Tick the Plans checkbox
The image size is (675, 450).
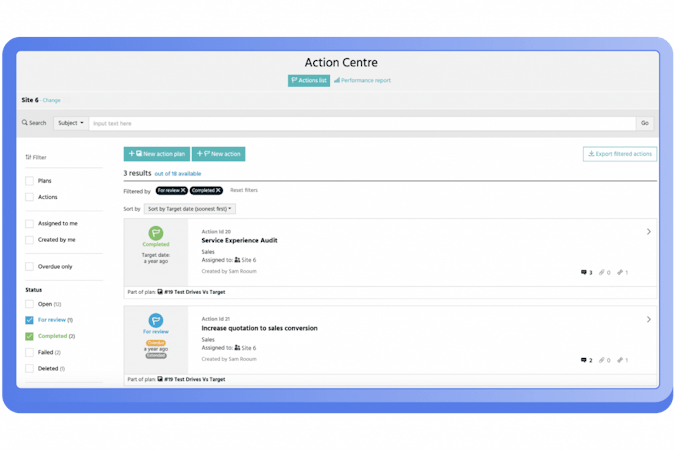[x=29, y=181]
